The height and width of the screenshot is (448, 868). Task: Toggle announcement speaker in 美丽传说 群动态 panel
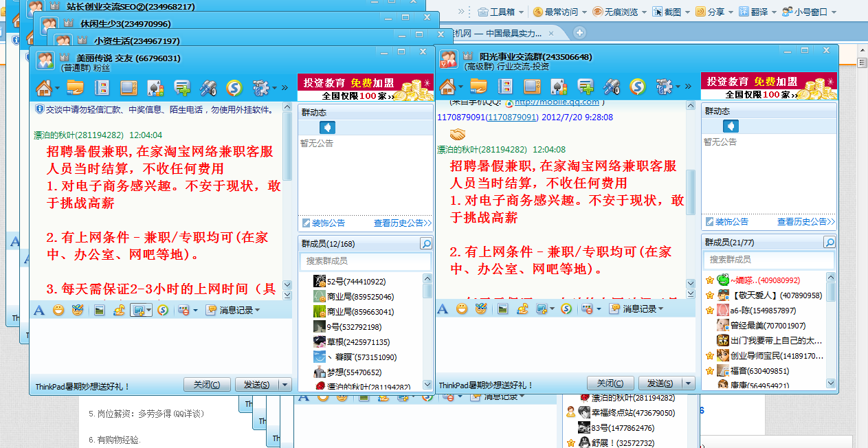[328, 127]
